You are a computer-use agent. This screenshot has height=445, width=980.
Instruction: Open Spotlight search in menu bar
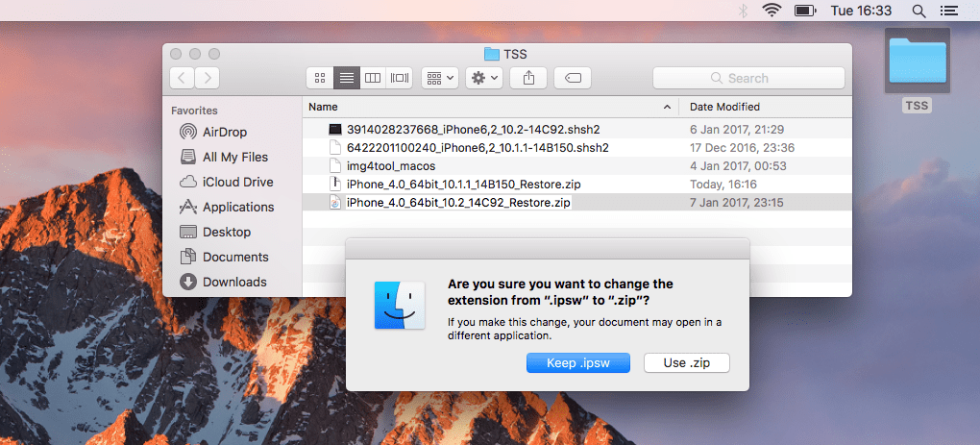coord(919,11)
